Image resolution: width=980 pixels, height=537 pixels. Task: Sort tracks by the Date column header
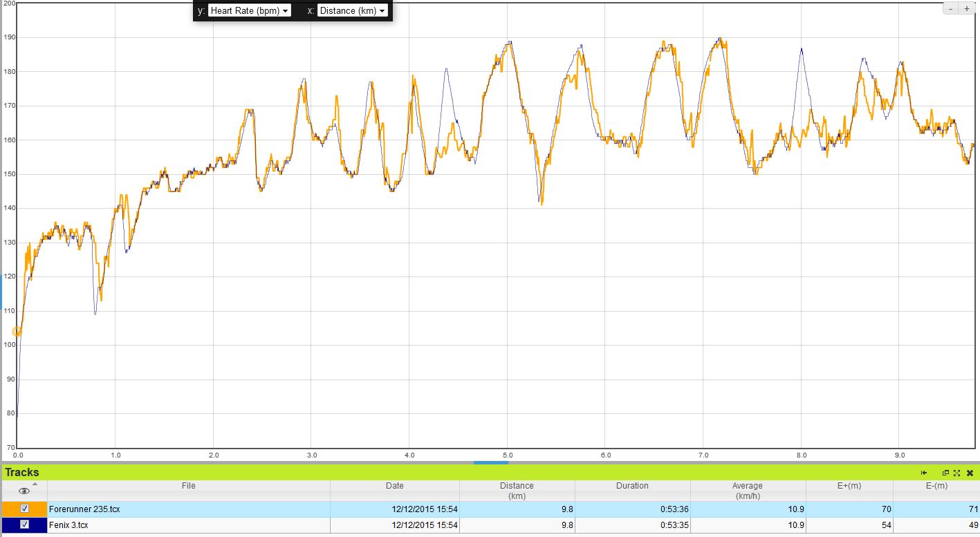click(x=394, y=486)
